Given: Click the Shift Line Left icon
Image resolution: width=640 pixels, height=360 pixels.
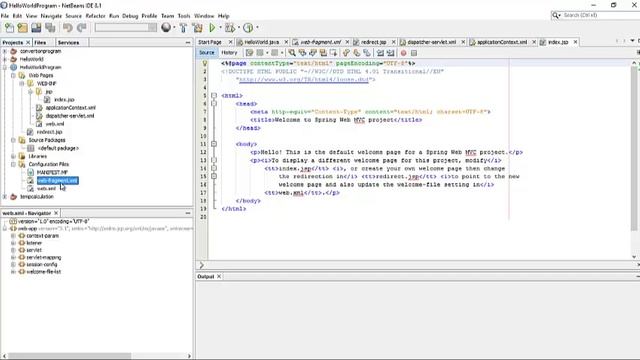Looking at the screenshot, I should 380,53.
